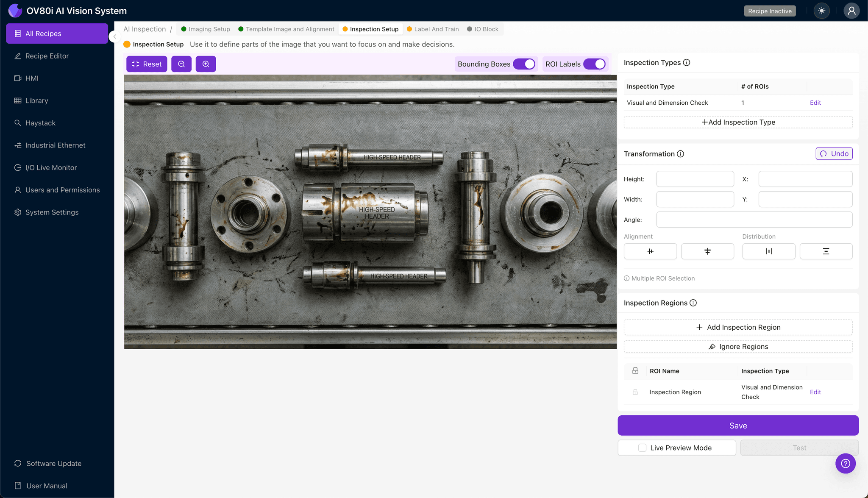Viewport: 868px width, 498px height.
Task: Click the vertical alignment icon button
Action: coord(707,251)
